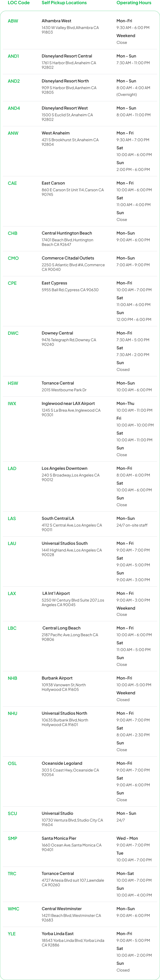Open the DWC location code
The width and height of the screenshot is (160, 980).
pyautogui.click(x=13, y=333)
